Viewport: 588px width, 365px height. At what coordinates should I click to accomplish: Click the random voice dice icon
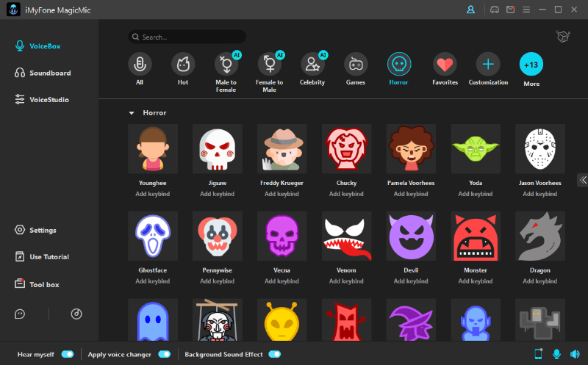point(563,36)
